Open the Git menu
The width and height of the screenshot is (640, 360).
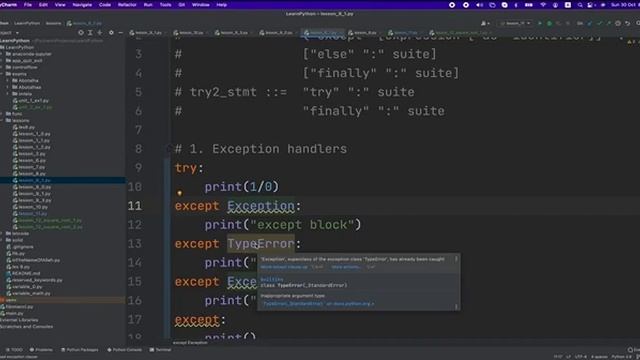click(182, 5)
